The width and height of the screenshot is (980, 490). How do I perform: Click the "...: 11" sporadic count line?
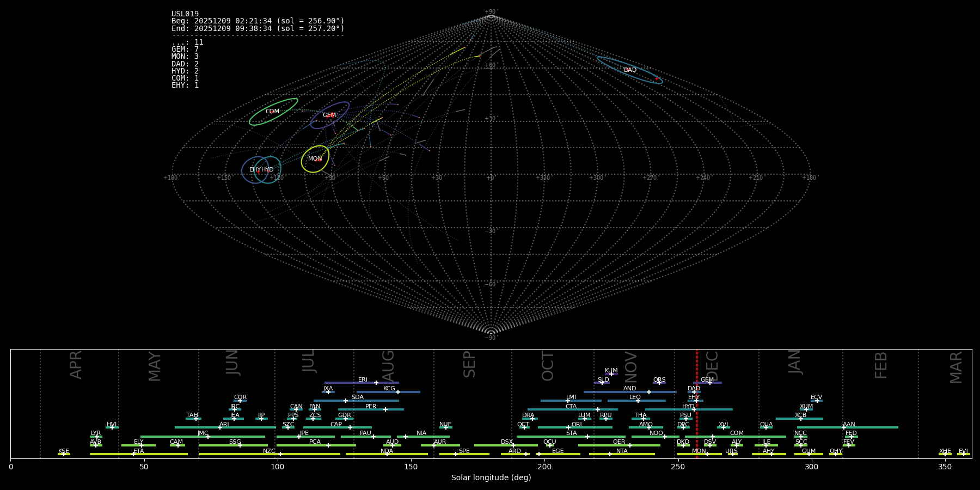click(x=187, y=42)
